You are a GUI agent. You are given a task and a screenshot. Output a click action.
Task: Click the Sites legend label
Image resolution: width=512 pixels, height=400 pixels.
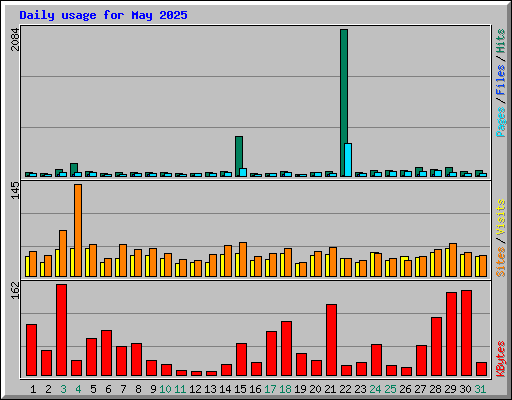[x=501, y=262]
